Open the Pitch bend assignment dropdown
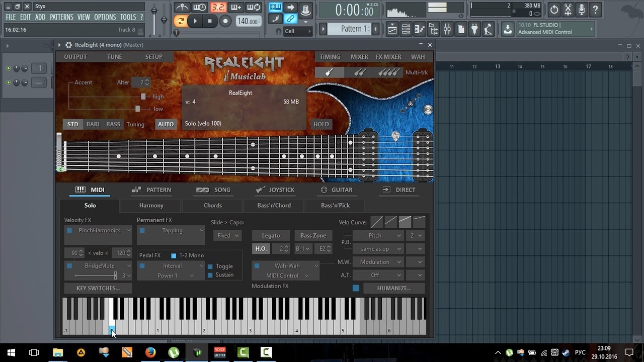Screen dimensions: 644x362 pyautogui.click(x=378, y=235)
